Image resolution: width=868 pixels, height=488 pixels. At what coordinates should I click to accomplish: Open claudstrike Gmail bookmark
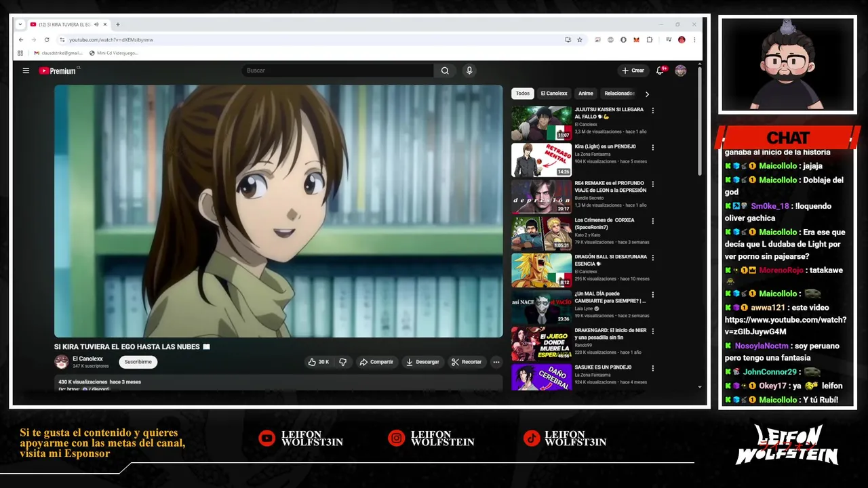[58, 53]
